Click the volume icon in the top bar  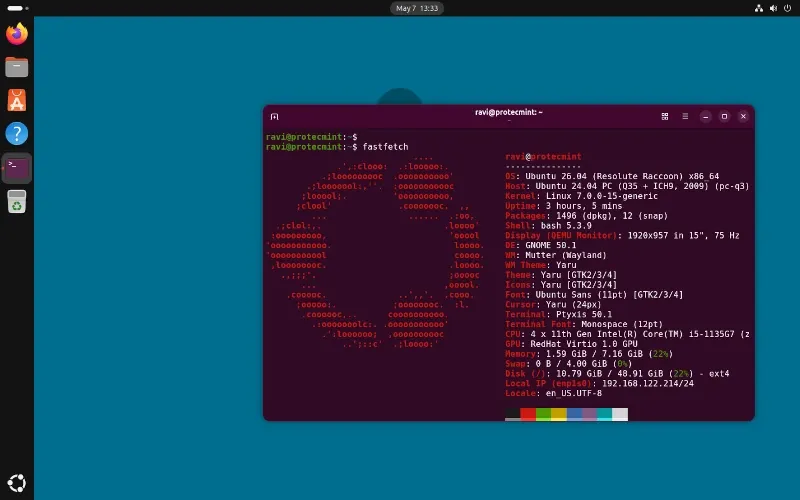pyautogui.click(x=773, y=8)
